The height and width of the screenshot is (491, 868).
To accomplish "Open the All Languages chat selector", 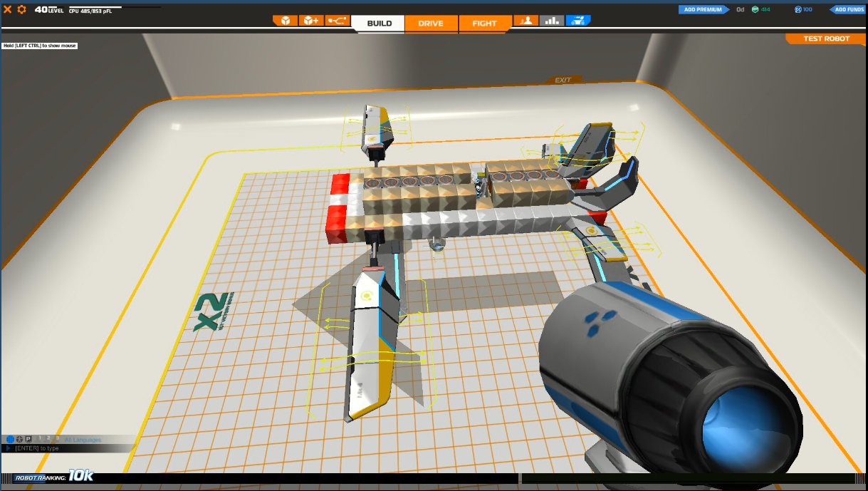I will coord(83,440).
